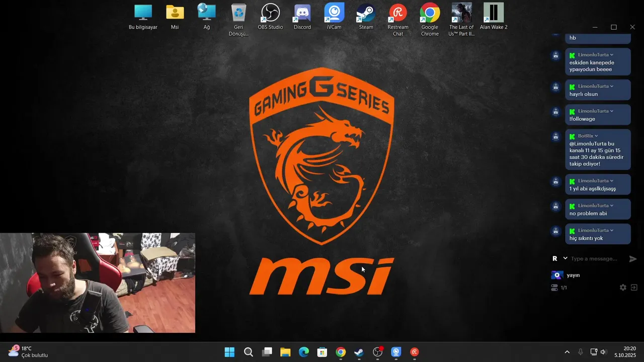
Task: Expand username chevron on '!followage' message
Action: (612, 111)
